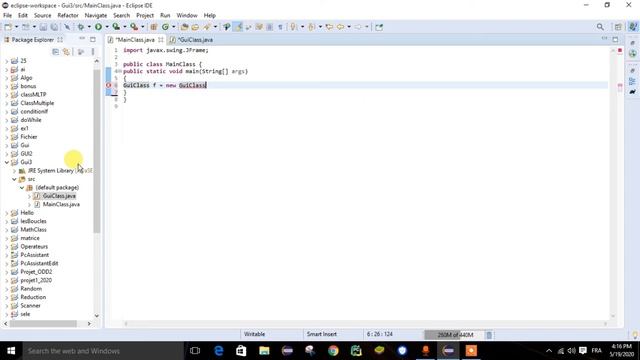Open the New icon dropdown arrow
This screenshot has width=640, height=360.
pos(16,27)
